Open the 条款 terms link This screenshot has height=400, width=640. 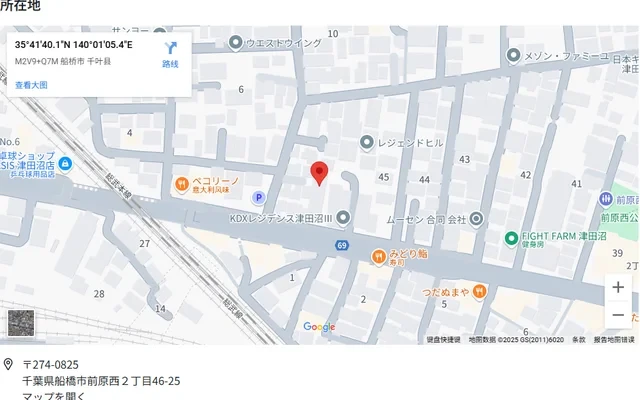point(578,340)
